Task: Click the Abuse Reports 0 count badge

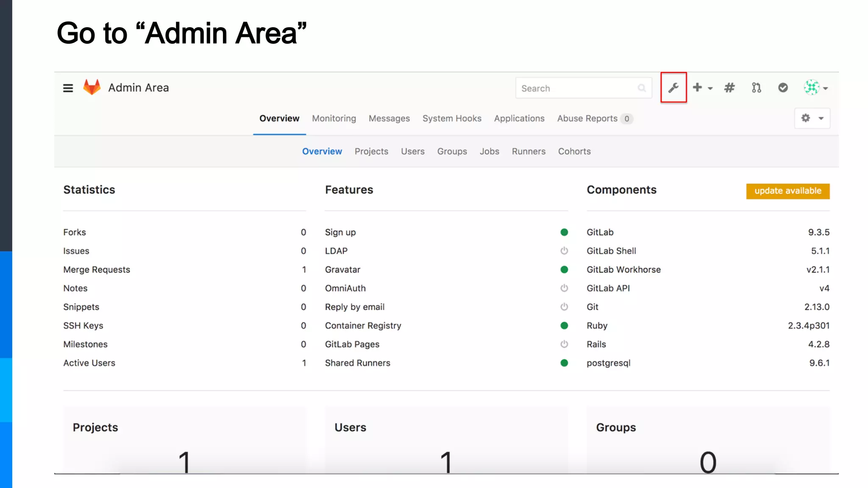Action: [627, 119]
